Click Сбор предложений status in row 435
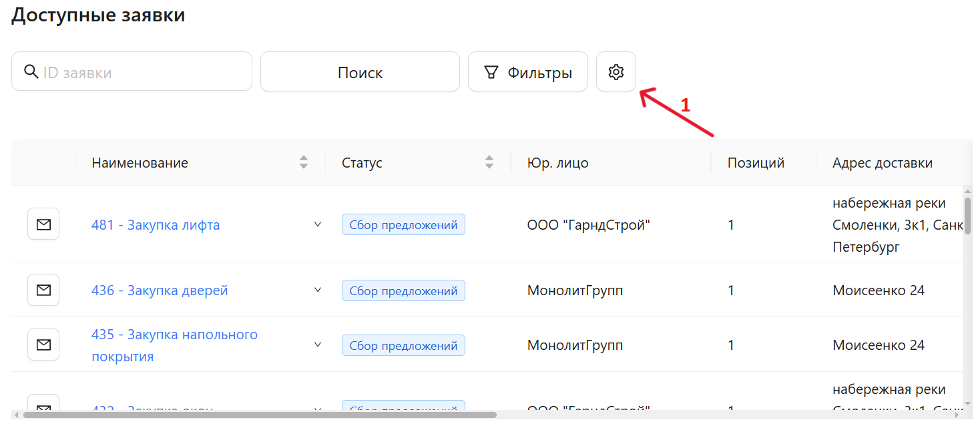Image resolution: width=980 pixels, height=428 pixels. pyautogui.click(x=403, y=345)
